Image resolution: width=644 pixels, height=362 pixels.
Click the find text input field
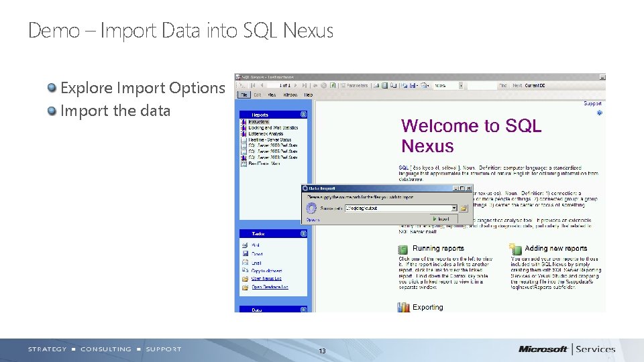click(482, 85)
